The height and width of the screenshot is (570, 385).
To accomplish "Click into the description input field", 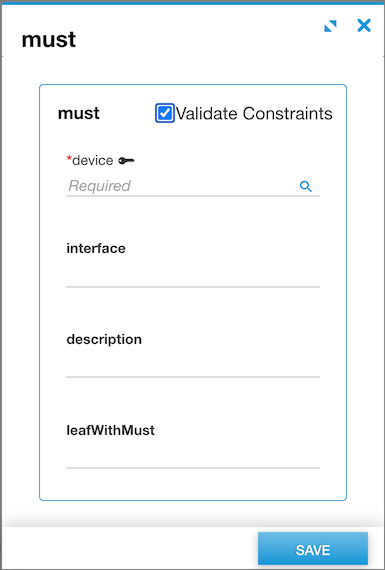I will [x=193, y=365].
